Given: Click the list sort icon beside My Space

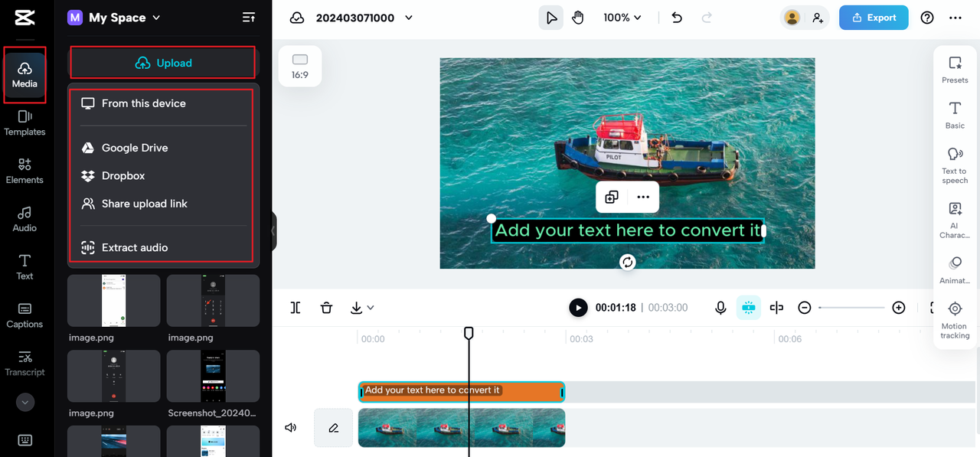Looking at the screenshot, I should click(x=249, y=18).
